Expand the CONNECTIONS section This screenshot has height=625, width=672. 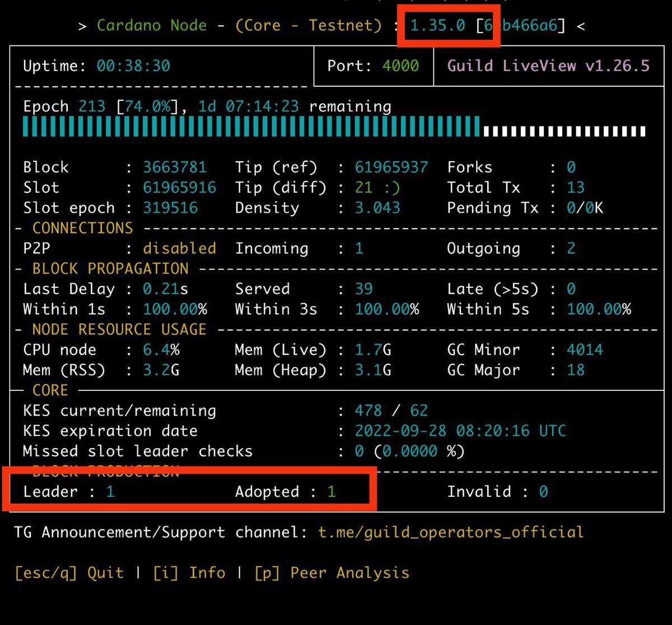[82, 228]
